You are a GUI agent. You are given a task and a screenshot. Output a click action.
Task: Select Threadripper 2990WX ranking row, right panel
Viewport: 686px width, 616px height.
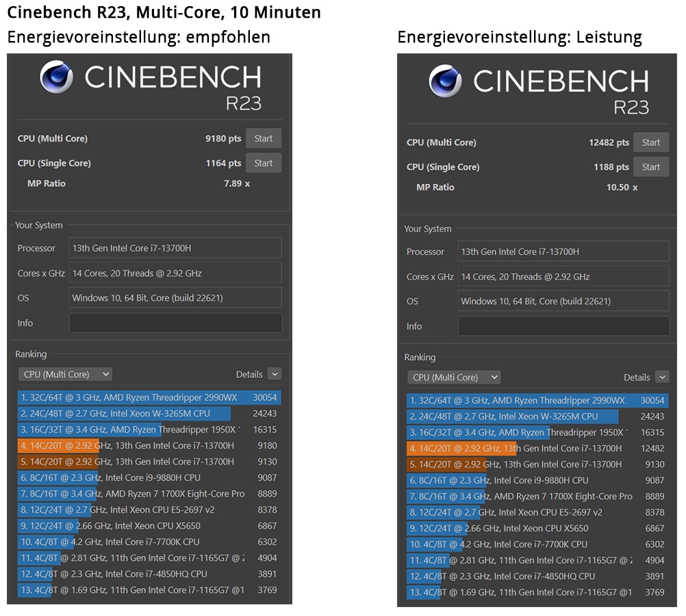coord(537,400)
